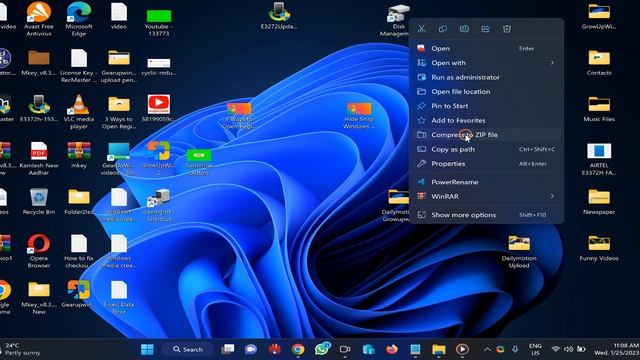Select Funny Videos folder
640x360 pixels.
coord(599,248)
